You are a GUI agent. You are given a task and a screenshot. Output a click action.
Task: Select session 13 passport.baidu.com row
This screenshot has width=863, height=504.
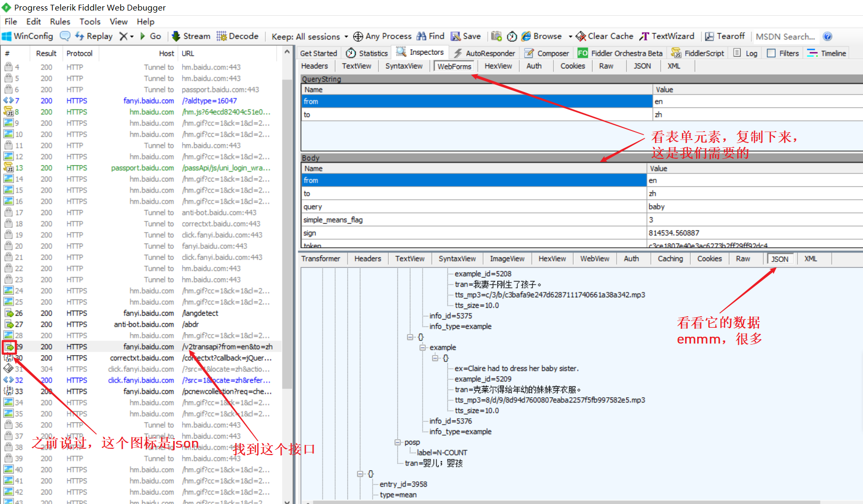(141, 168)
